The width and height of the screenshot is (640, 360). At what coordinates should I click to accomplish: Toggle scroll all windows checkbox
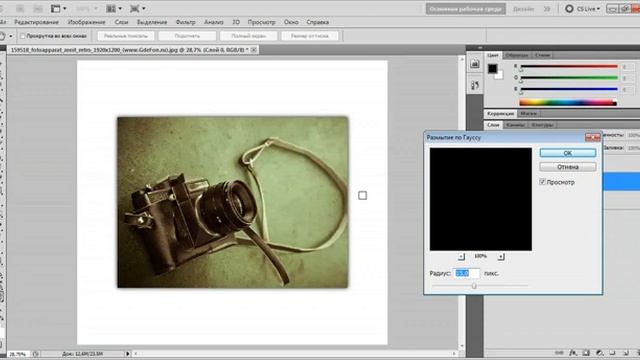(x=23, y=36)
